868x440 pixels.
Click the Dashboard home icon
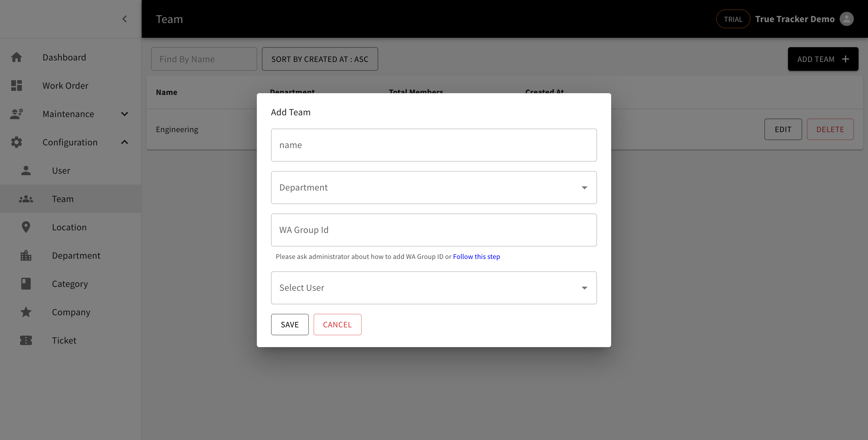pyautogui.click(x=17, y=57)
